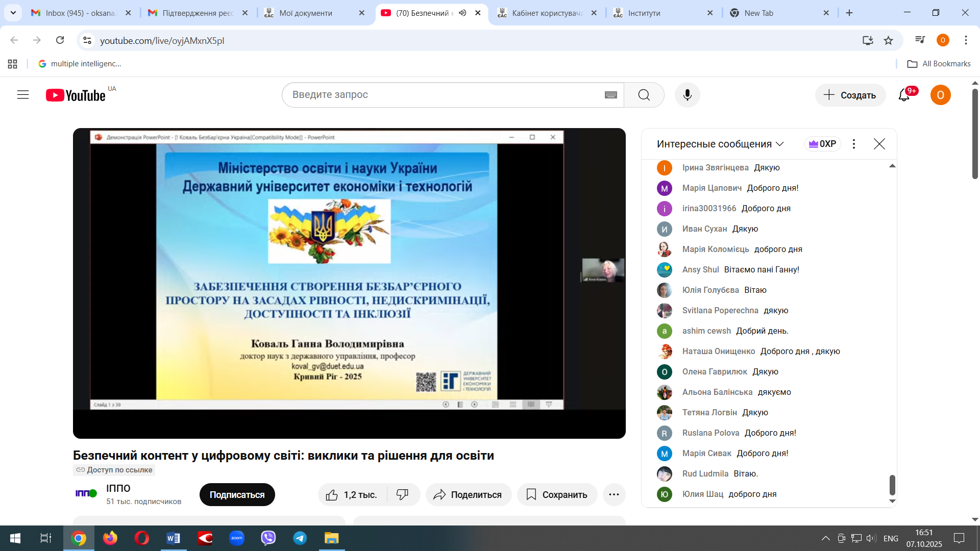Open the tab search chevron in Chrome
Image resolution: width=980 pixels, height=551 pixels.
tap(13, 13)
